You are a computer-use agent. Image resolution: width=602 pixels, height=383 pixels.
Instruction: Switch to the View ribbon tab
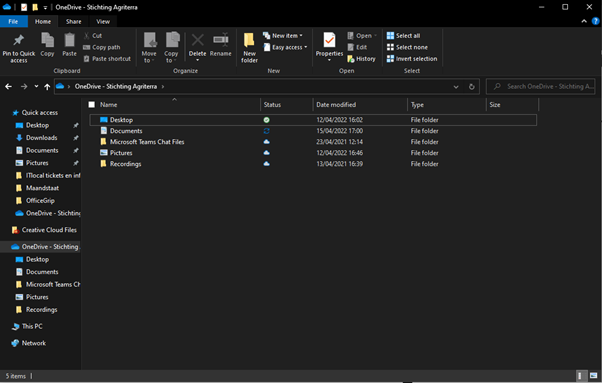tap(103, 21)
